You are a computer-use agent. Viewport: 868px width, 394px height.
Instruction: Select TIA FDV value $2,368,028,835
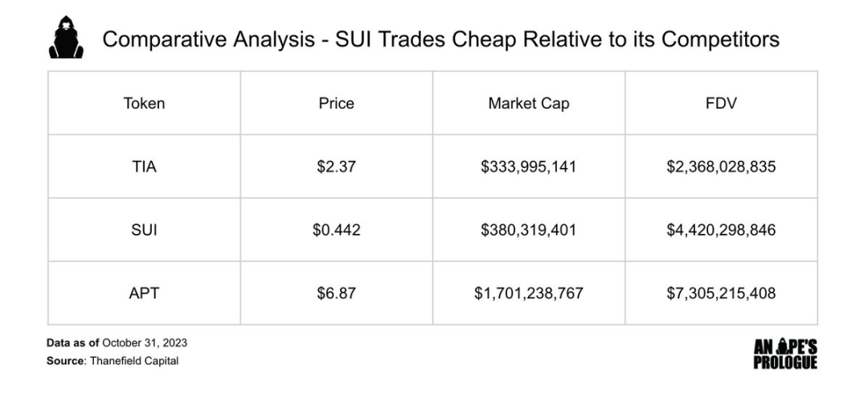click(x=721, y=166)
